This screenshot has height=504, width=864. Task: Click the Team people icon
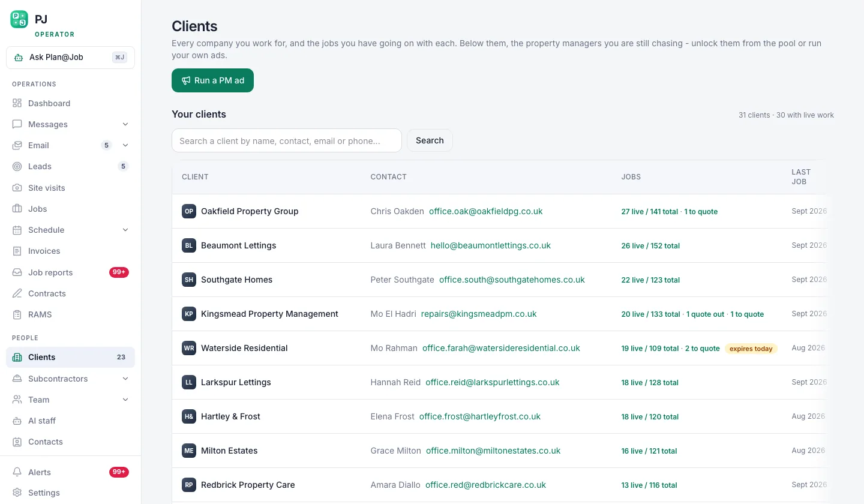coord(17,400)
